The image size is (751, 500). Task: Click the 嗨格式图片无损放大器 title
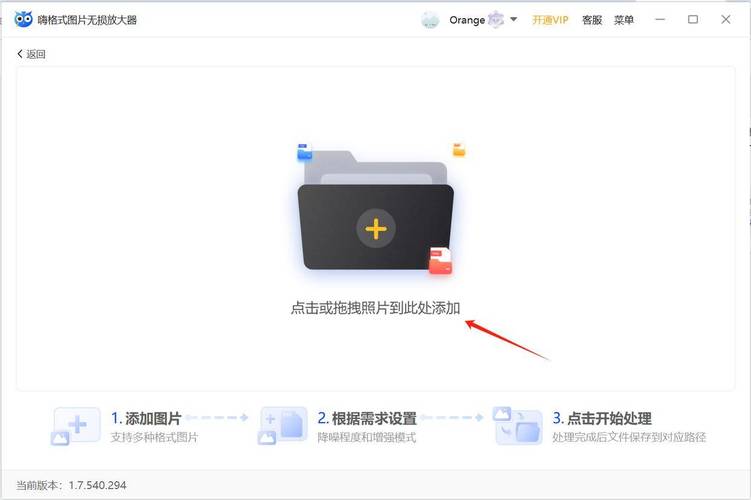87,20
